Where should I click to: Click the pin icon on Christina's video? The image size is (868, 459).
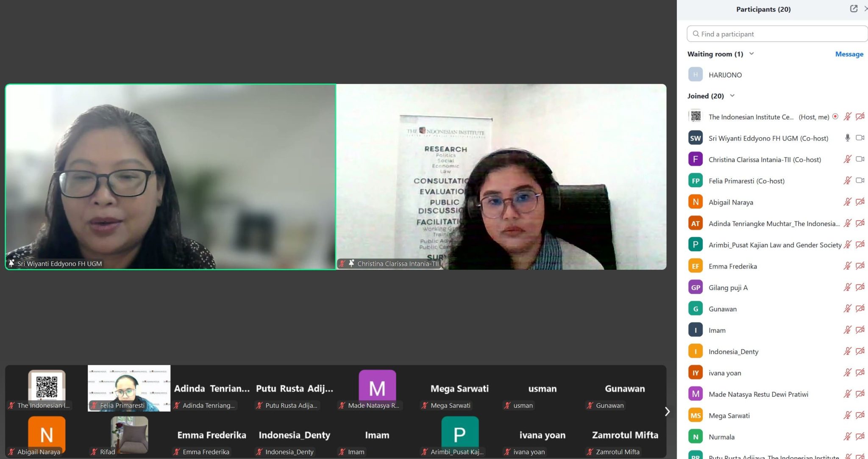351,263
